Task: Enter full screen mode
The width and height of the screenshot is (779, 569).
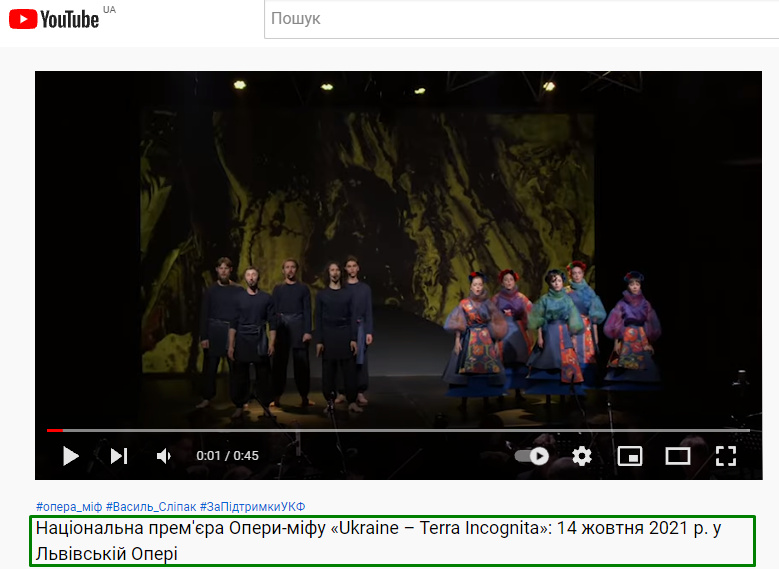Action: (726, 456)
